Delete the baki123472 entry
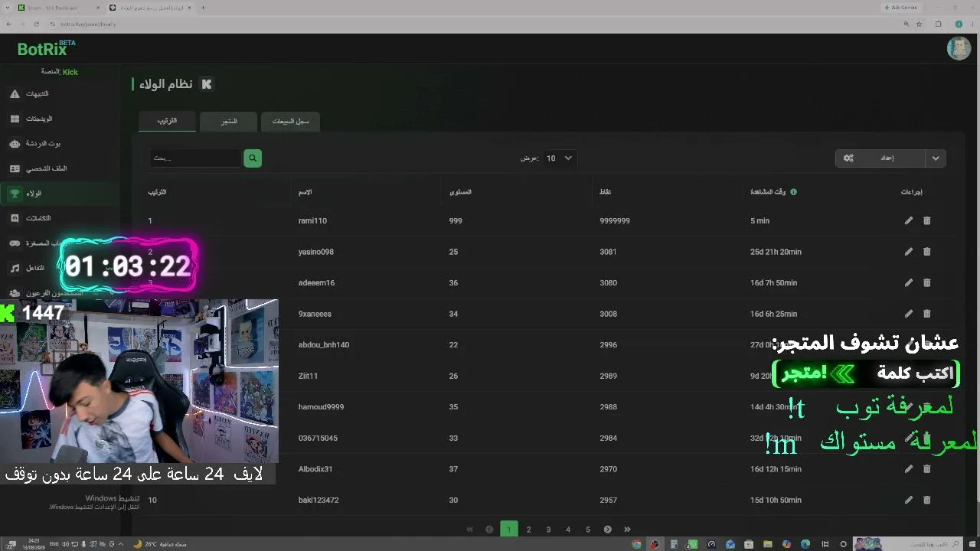The image size is (980, 551). pos(926,500)
